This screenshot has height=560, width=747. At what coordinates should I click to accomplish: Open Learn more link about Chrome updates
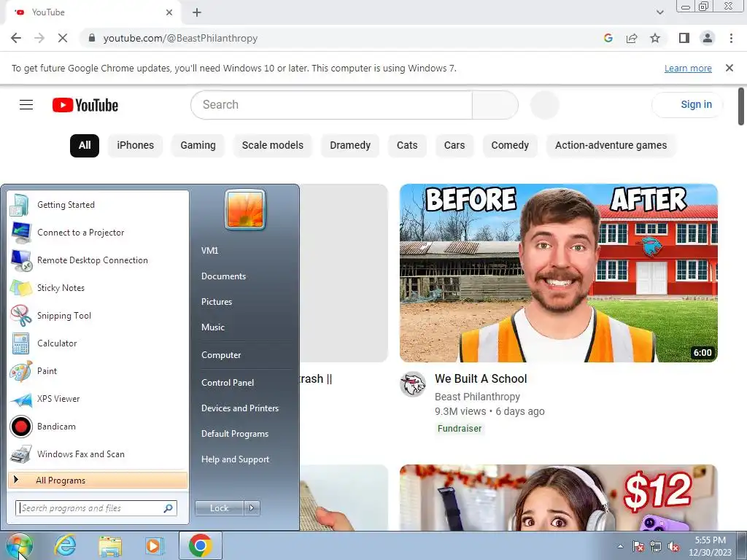(688, 68)
